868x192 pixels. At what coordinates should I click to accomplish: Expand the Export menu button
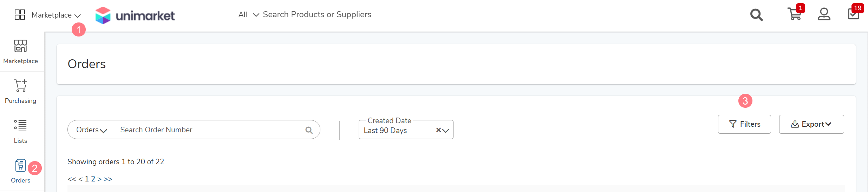coord(811,124)
